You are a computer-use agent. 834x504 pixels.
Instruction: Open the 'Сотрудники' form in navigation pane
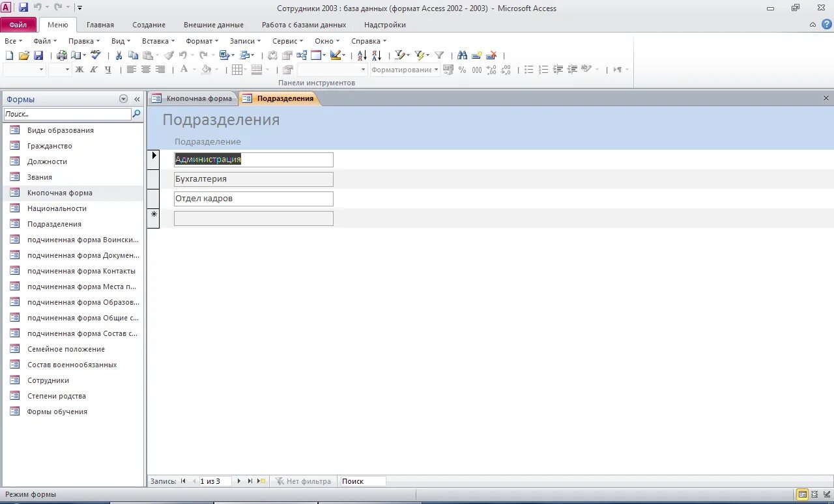point(72,380)
